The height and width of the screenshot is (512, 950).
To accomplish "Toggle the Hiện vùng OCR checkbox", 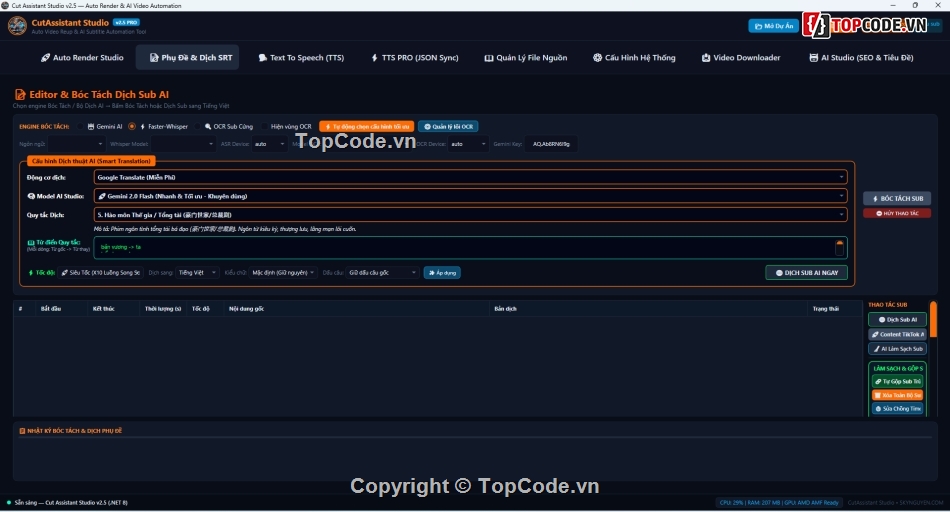I will 264,127.
